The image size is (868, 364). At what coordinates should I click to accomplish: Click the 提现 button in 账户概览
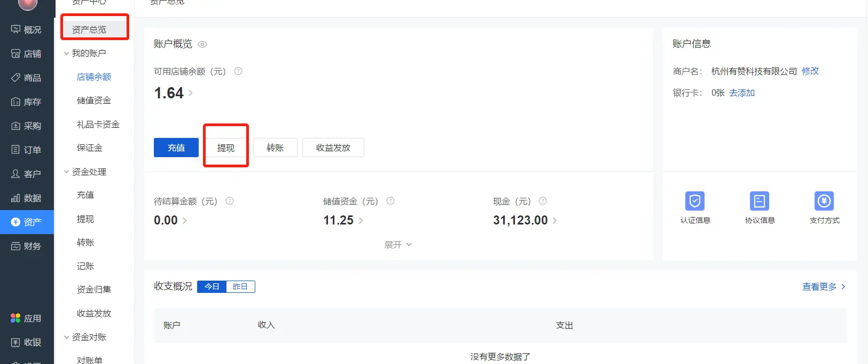click(x=225, y=148)
